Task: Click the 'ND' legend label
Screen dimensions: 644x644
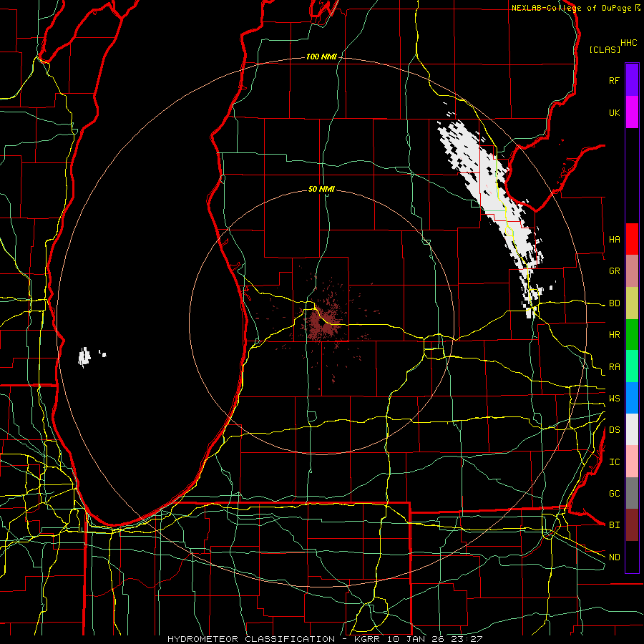Action: coord(614,557)
